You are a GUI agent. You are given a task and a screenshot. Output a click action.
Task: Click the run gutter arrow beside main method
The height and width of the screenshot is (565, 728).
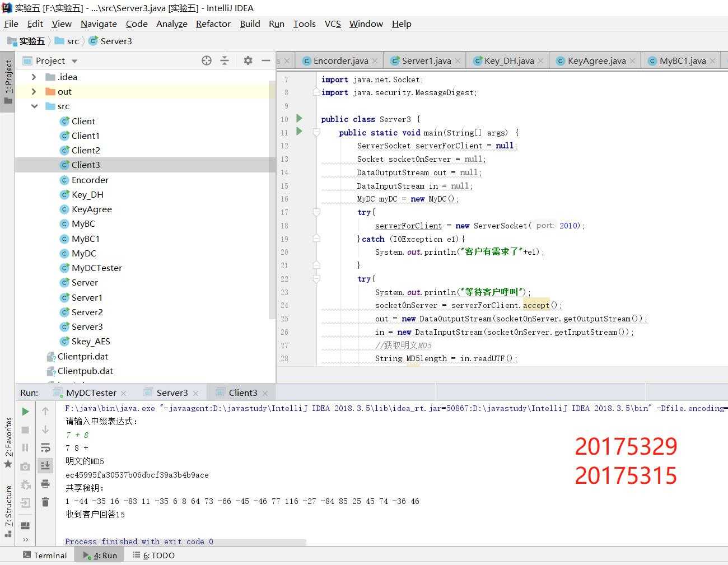299,132
